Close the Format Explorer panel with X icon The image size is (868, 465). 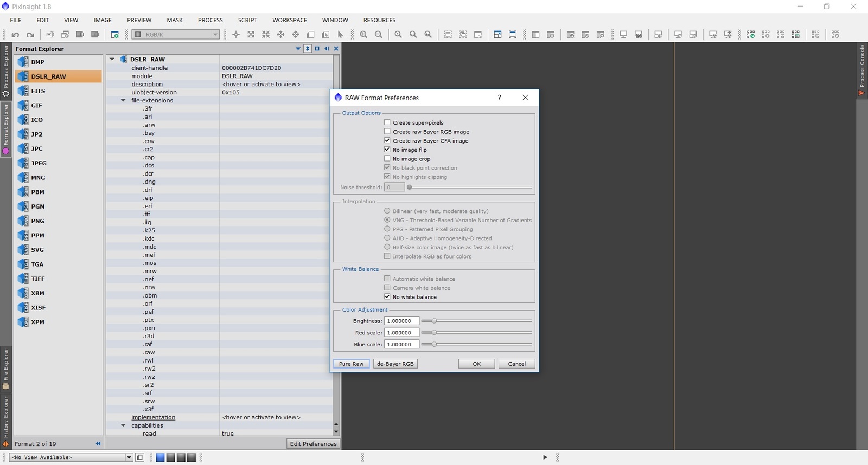(x=336, y=49)
